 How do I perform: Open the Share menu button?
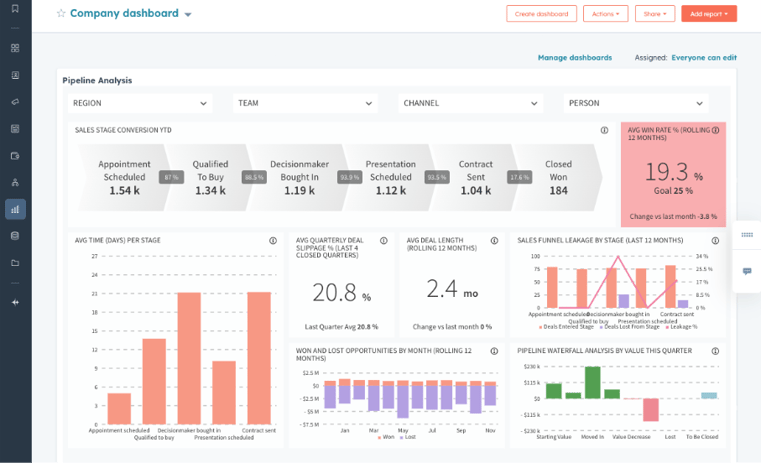(655, 14)
